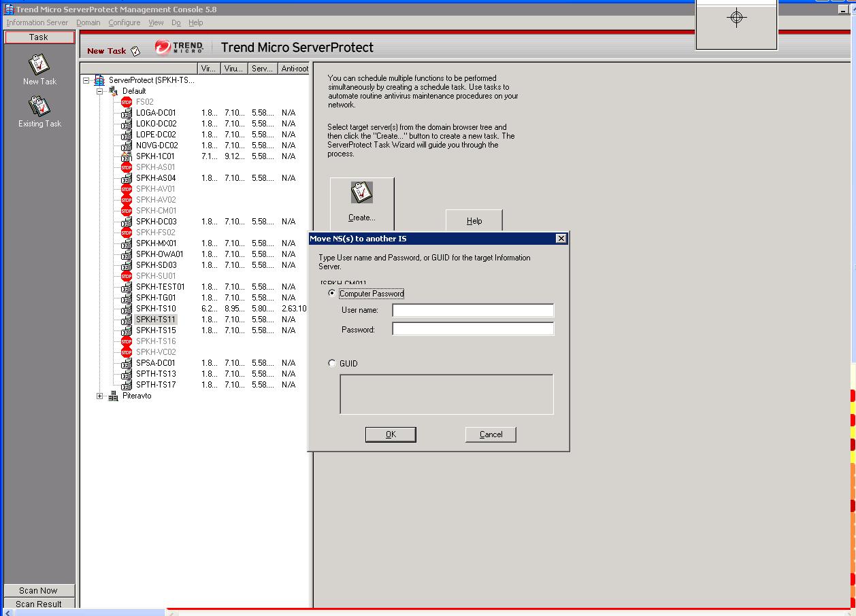856x616 pixels.
Task: Open the Scan Now sidebar section
Action: (x=39, y=590)
